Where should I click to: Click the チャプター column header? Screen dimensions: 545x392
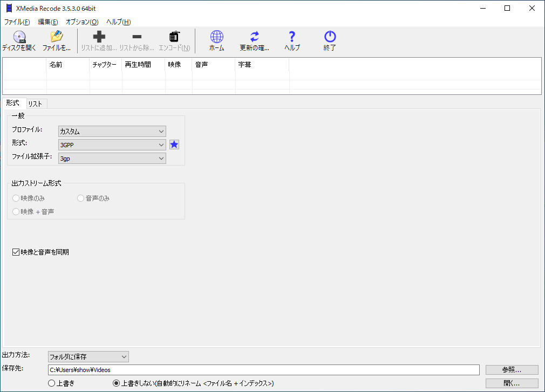coord(105,65)
